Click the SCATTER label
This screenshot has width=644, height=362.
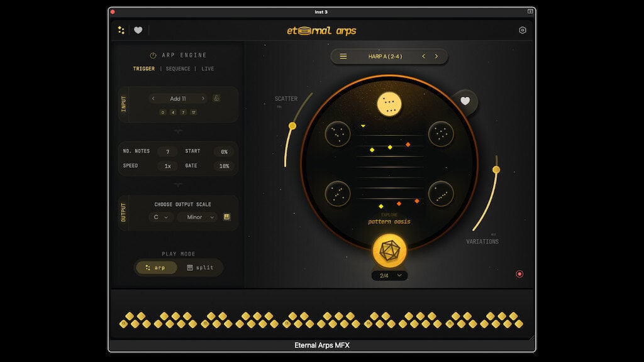pyautogui.click(x=286, y=99)
